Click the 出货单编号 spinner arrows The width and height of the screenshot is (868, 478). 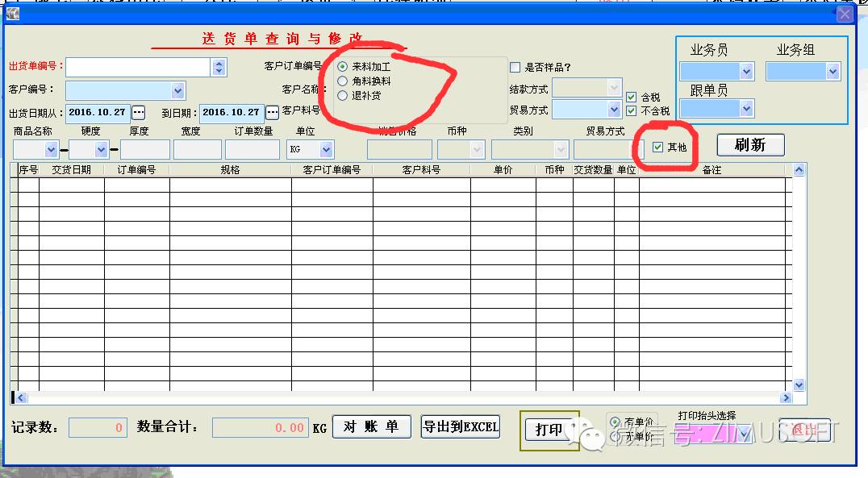(219, 67)
